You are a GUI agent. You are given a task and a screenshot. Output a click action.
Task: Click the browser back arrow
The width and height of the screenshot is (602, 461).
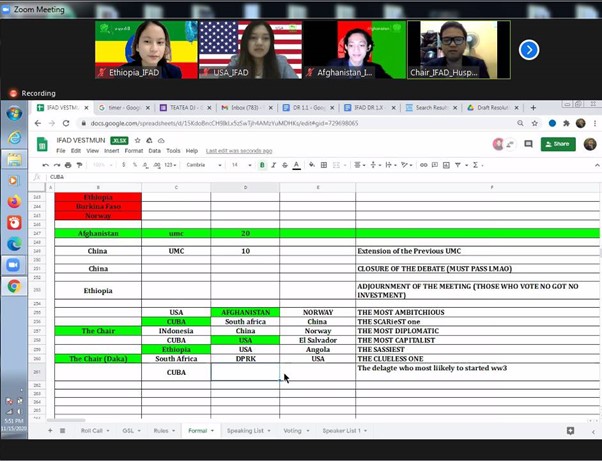pos(44,123)
